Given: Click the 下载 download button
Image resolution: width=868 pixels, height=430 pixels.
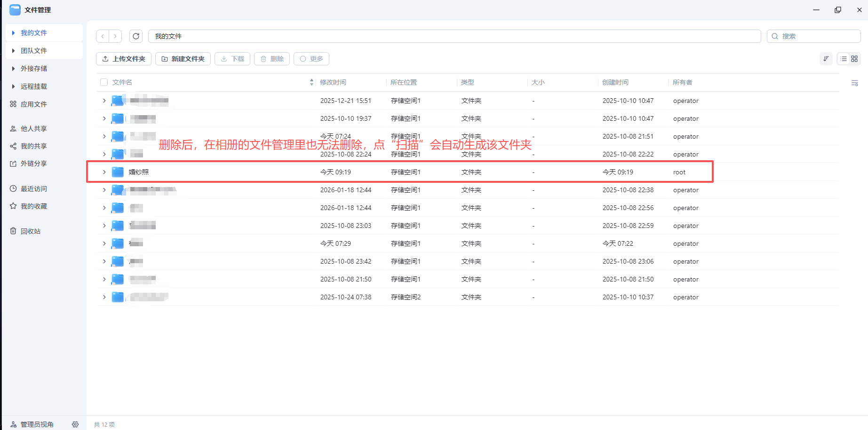Looking at the screenshot, I should pyautogui.click(x=232, y=58).
